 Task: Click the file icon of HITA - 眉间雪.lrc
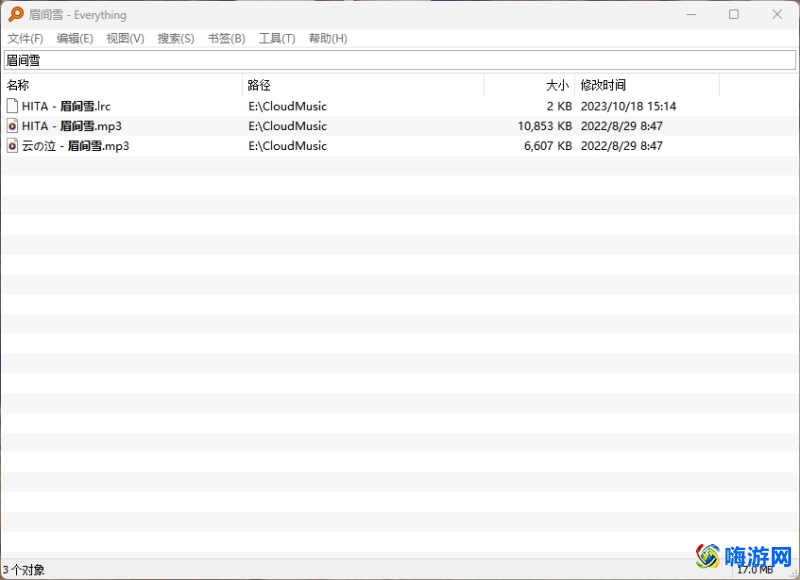12,106
